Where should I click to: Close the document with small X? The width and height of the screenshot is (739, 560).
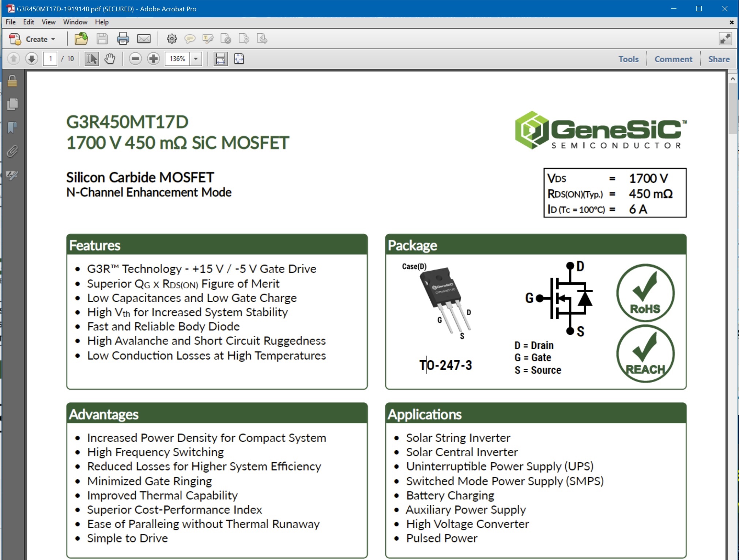click(732, 22)
